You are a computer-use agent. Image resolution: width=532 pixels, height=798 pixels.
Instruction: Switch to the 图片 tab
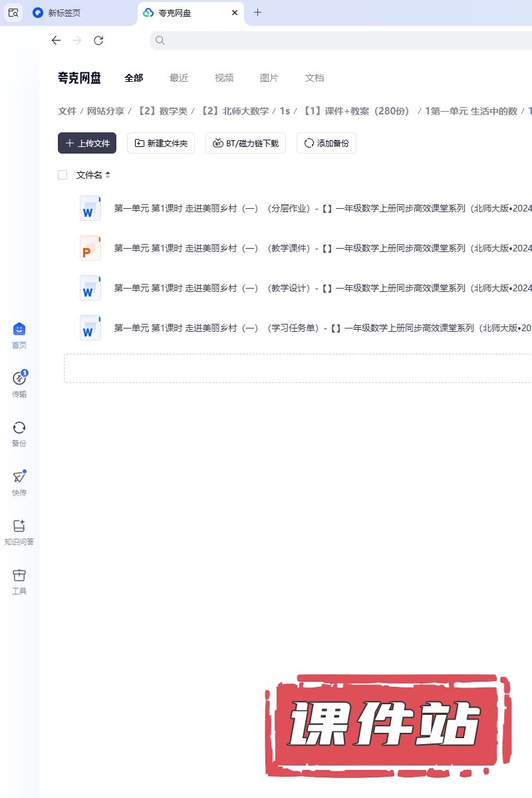[269, 78]
